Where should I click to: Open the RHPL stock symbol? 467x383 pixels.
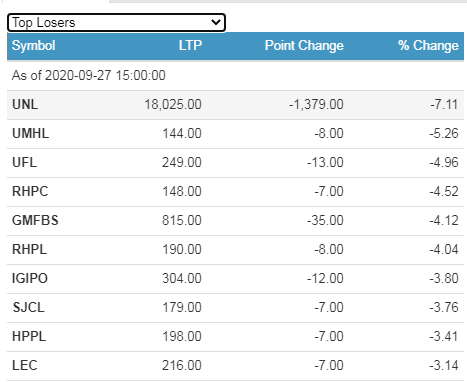tap(29, 249)
